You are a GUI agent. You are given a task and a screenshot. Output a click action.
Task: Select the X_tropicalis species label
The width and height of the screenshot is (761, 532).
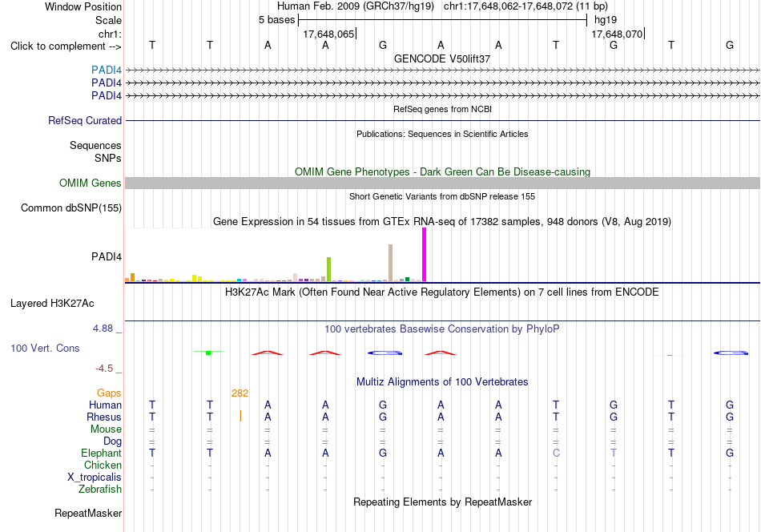pyautogui.click(x=95, y=478)
